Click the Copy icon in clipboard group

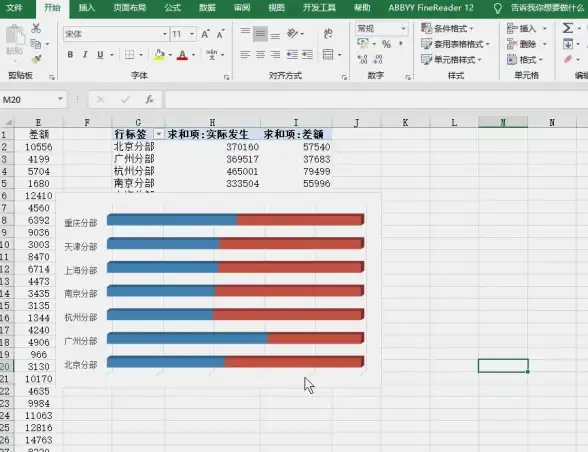pos(36,44)
